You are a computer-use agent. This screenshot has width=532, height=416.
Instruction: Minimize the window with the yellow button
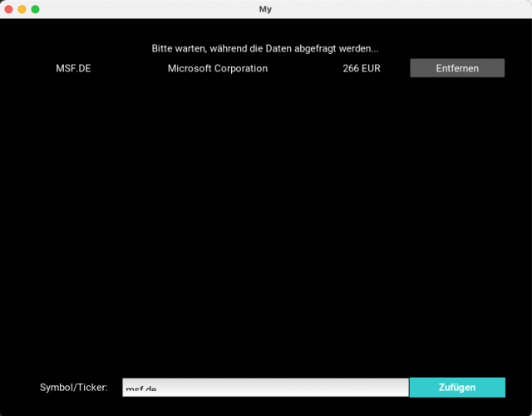click(22, 9)
